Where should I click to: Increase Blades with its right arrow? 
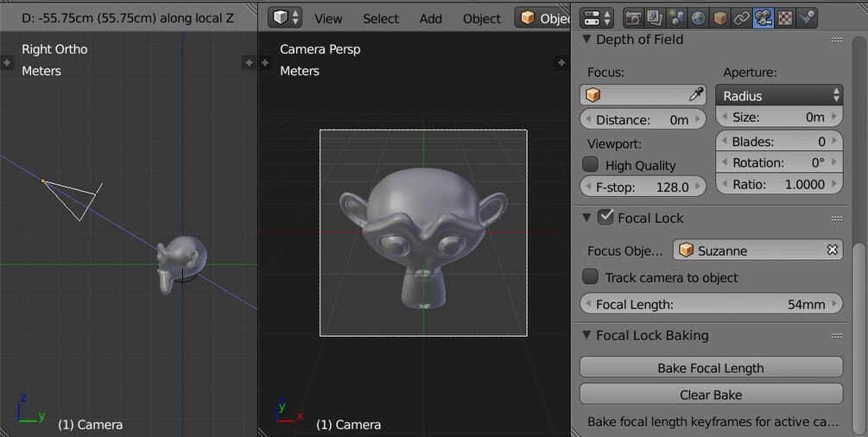[x=835, y=142]
